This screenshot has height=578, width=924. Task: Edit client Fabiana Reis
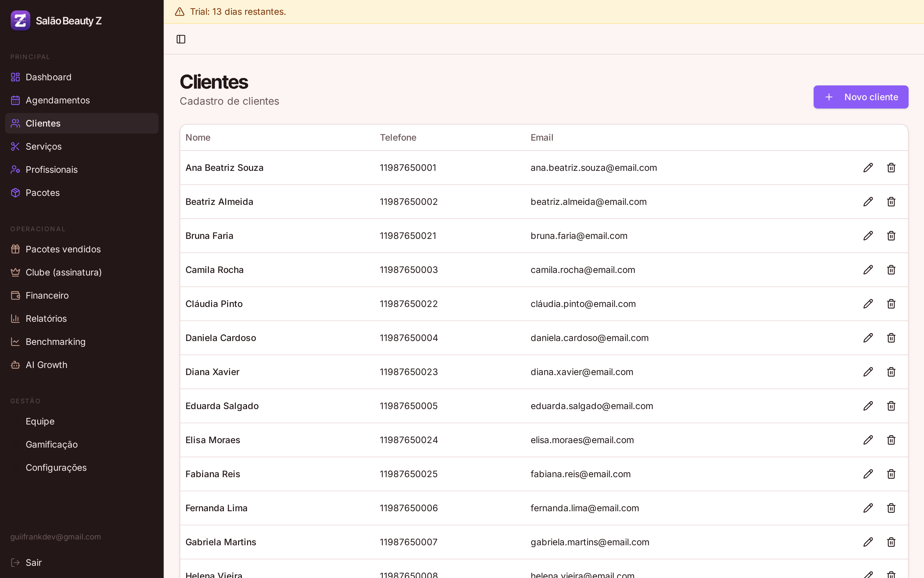[868, 474]
